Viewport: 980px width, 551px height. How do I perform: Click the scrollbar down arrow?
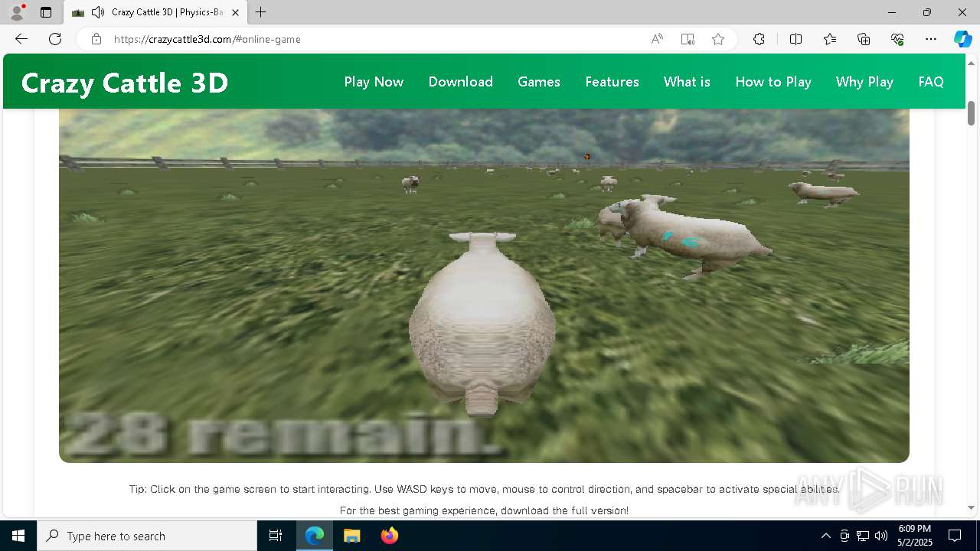(971, 507)
